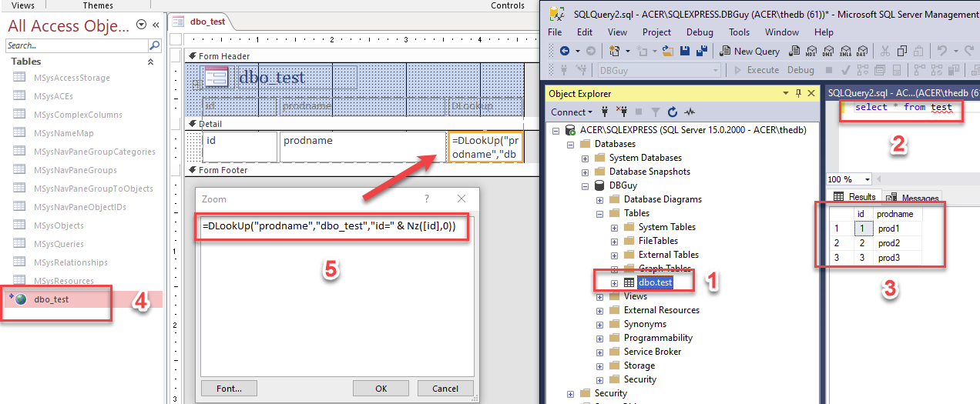Expand the Views node in Object Explorer
The height and width of the screenshot is (404, 980).
pos(599,296)
